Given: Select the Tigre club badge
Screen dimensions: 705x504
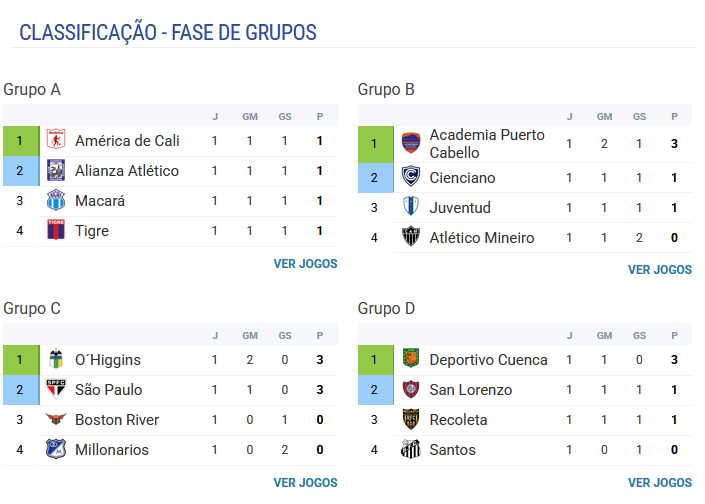Looking at the screenshot, I should pyautogui.click(x=56, y=231).
